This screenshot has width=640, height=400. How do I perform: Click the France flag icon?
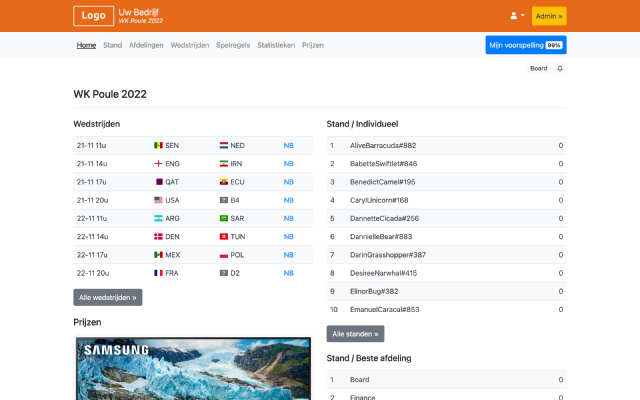click(159, 272)
